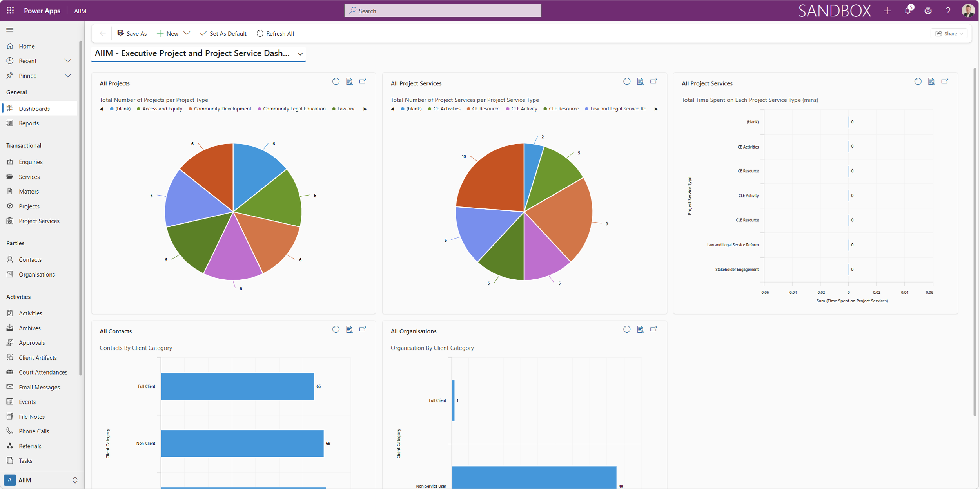Open the Court Attendances menu item

[43, 372]
